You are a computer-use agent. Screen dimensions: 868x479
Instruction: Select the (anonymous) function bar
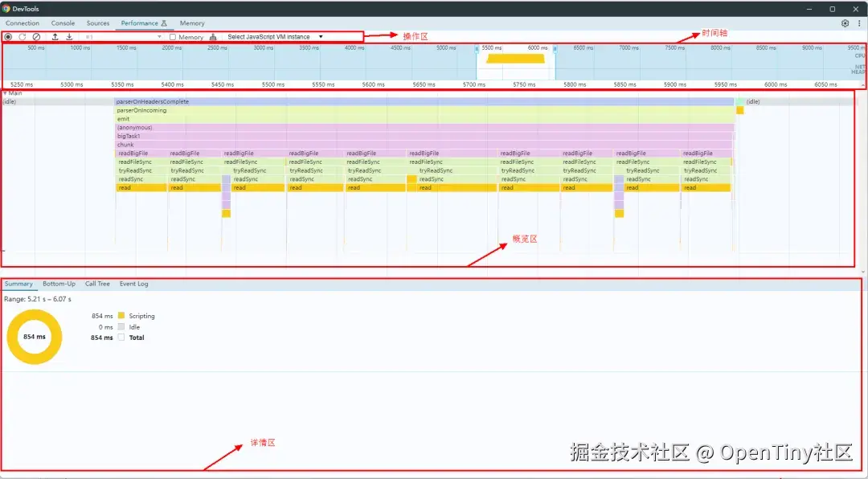[424, 127]
